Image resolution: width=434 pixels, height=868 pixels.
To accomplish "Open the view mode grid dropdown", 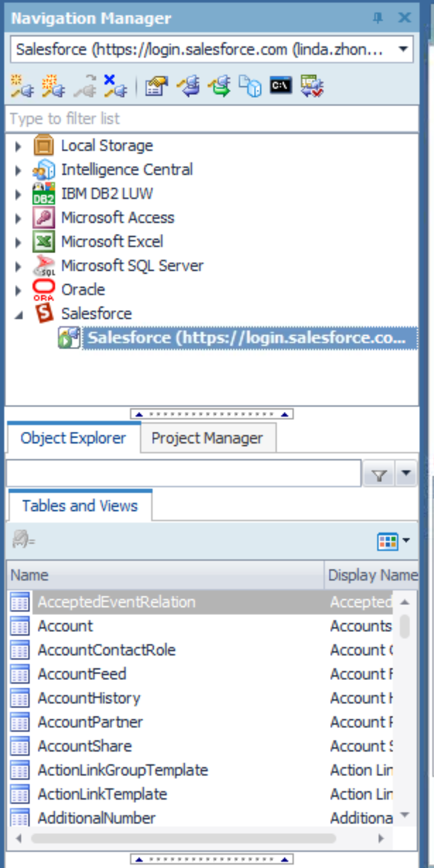I will pyautogui.click(x=393, y=541).
